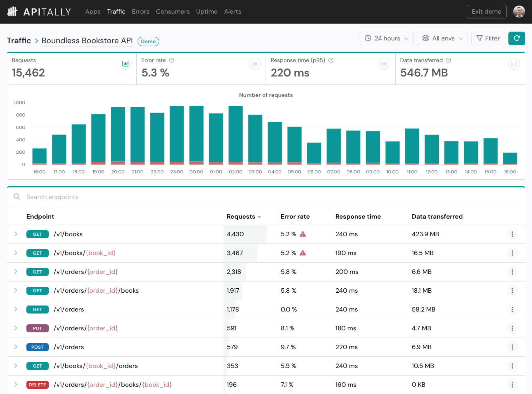The image size is (532, 394).
Task: Open the kebab menu for /v1/books row
Action: click(512, 234)
